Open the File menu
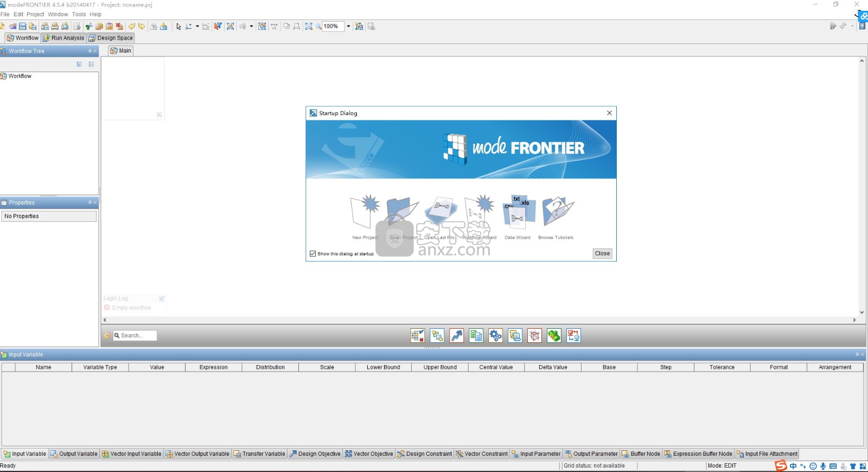The image size is (868, 472). (x=5, y=14)
